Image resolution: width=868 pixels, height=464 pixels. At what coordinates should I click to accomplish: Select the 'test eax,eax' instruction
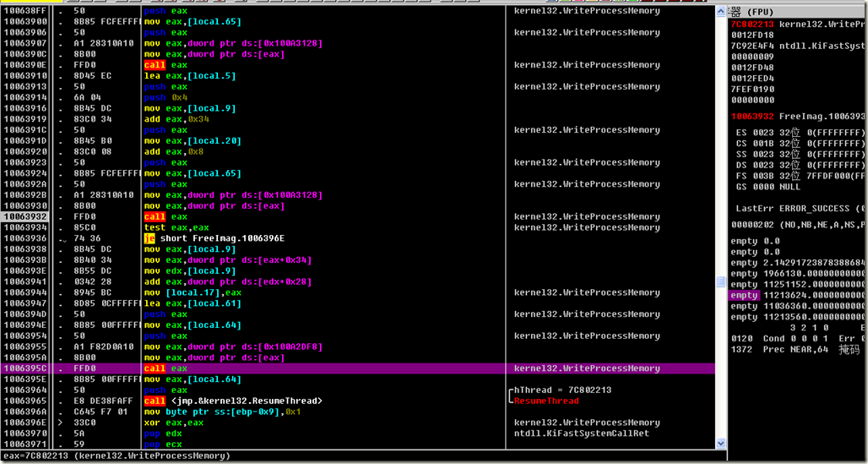pyautogui.click(x=176, y=228)
